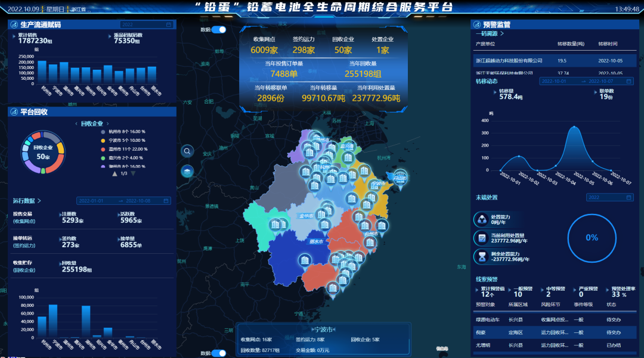Click the 回收企业 50家 donut center
The height and width of the screenshot is (358, 644).
click(43, 152)
